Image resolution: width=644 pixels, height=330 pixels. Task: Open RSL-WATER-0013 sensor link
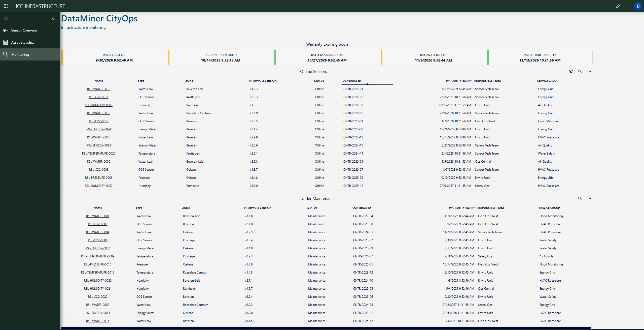(x=98, y=89)
